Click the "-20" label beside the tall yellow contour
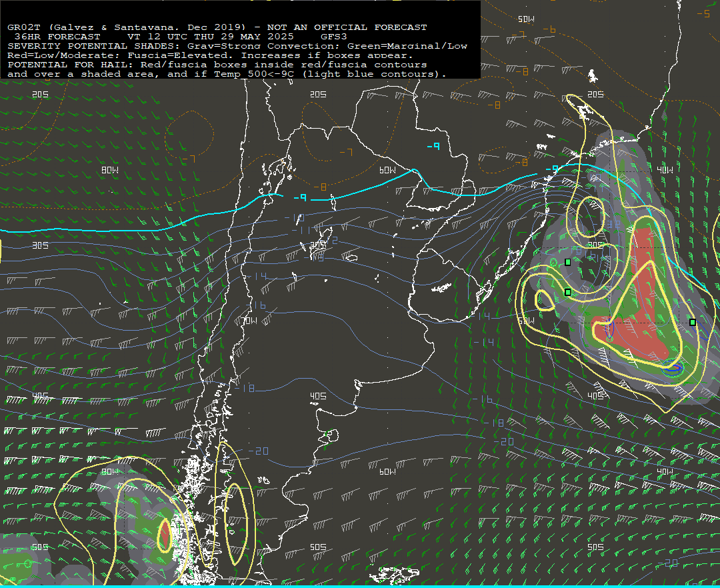 (258, 451)
